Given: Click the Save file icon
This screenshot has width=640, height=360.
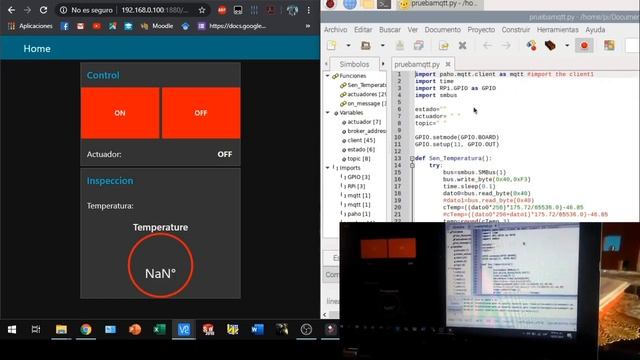Looking at the screenshot, I should [400, 45].
